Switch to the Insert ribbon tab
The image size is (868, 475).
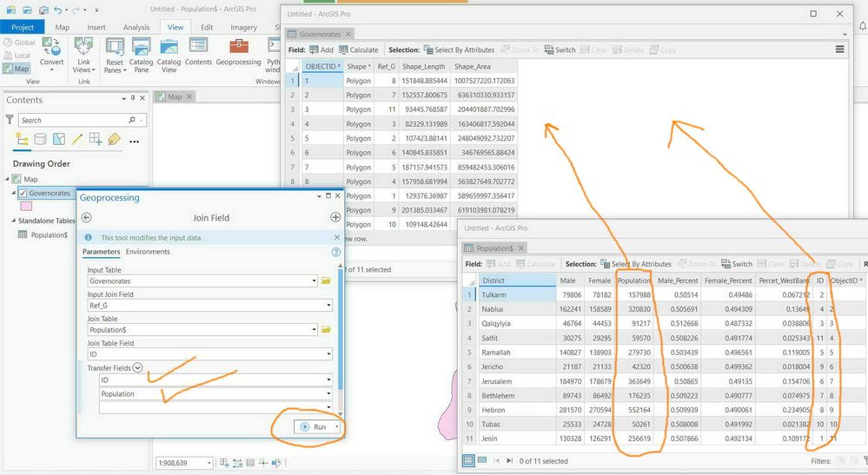click(96, 27)
